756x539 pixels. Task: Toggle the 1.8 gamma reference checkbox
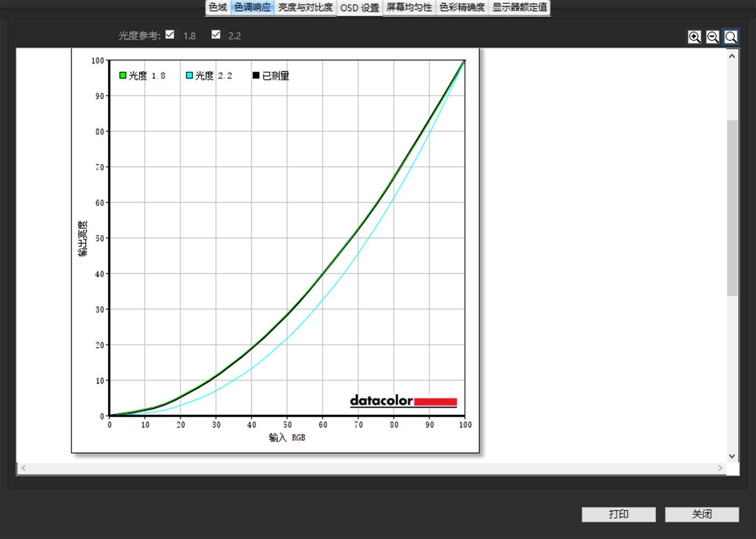coord(170,34)
